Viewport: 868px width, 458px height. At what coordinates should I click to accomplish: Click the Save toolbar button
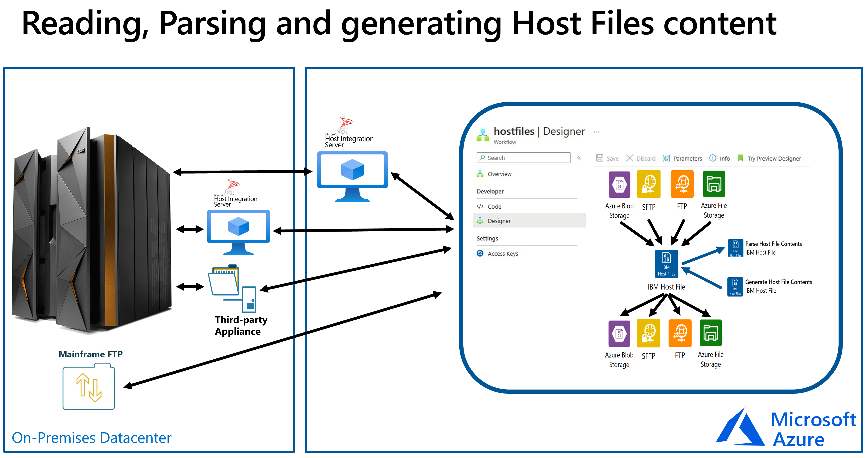pos(607,158)
